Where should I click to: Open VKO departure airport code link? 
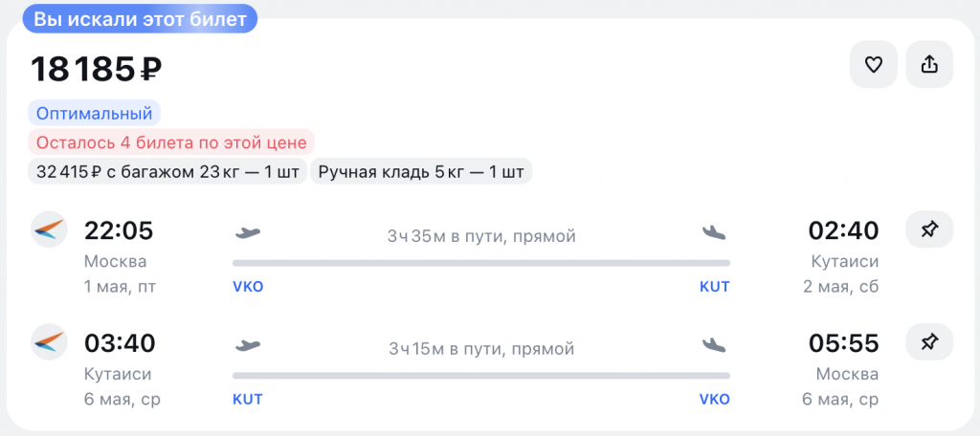pyautogui.click(x=248, y=287)
